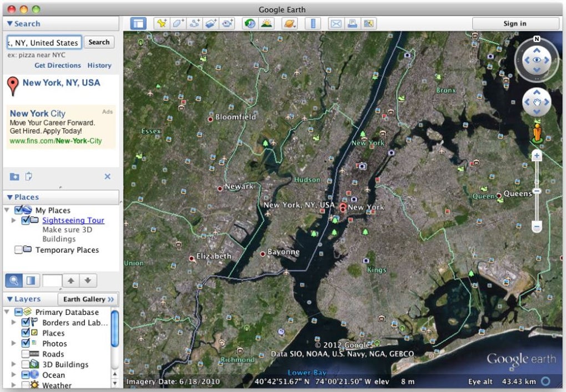The width and height of the screenshot is (566, 392).
Task: Open Get Directions link
Action: tap(58, 65)
